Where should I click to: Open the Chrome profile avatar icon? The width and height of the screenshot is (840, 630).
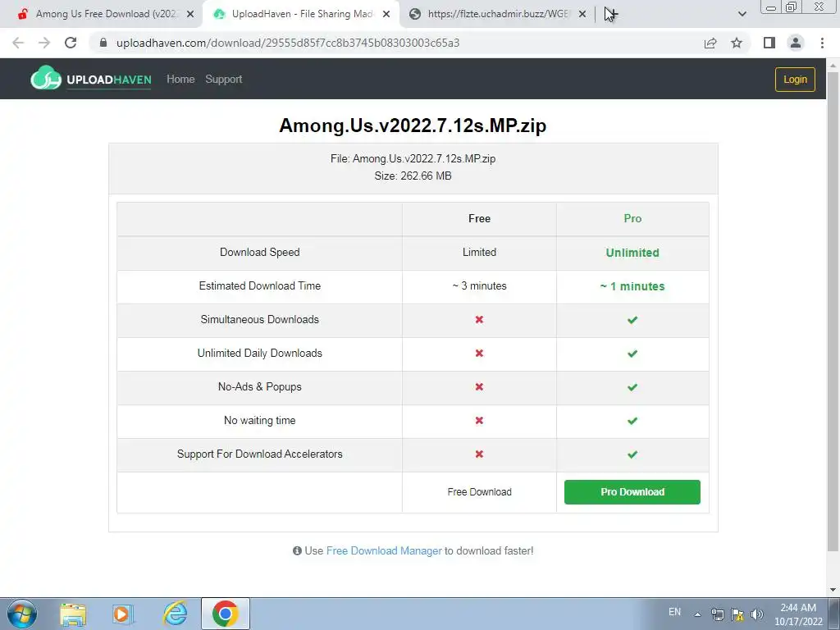pyautogui.click(x=796, y=43)
